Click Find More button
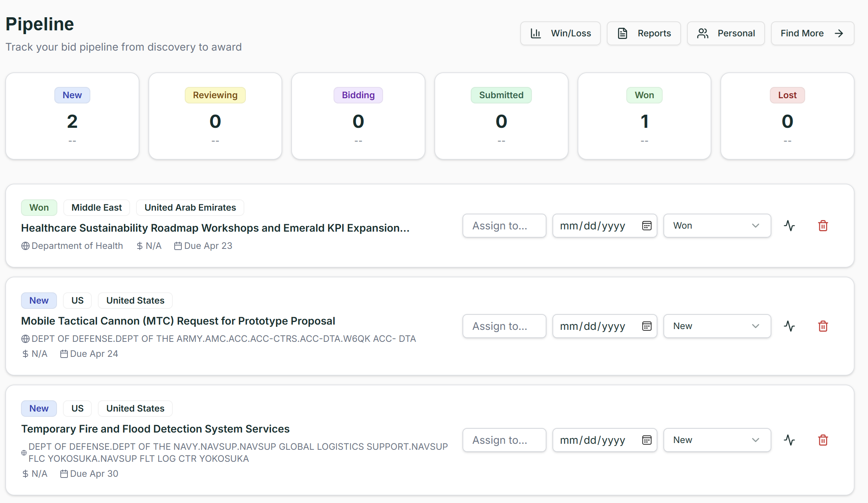 coord(812,33)
